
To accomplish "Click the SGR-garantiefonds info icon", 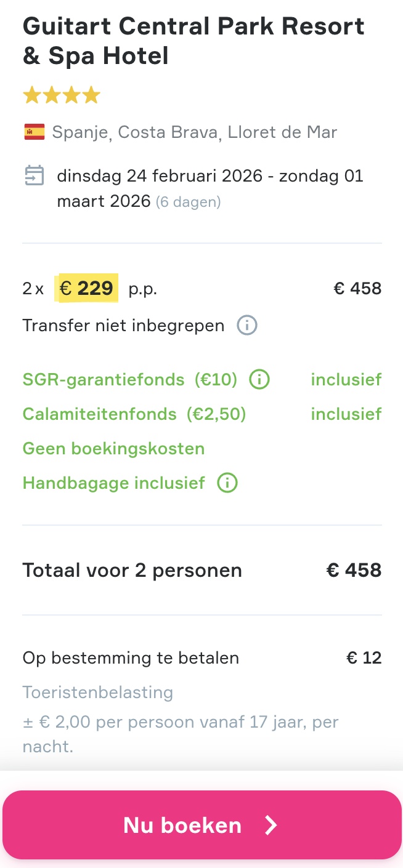I will [x=259, y=379].
